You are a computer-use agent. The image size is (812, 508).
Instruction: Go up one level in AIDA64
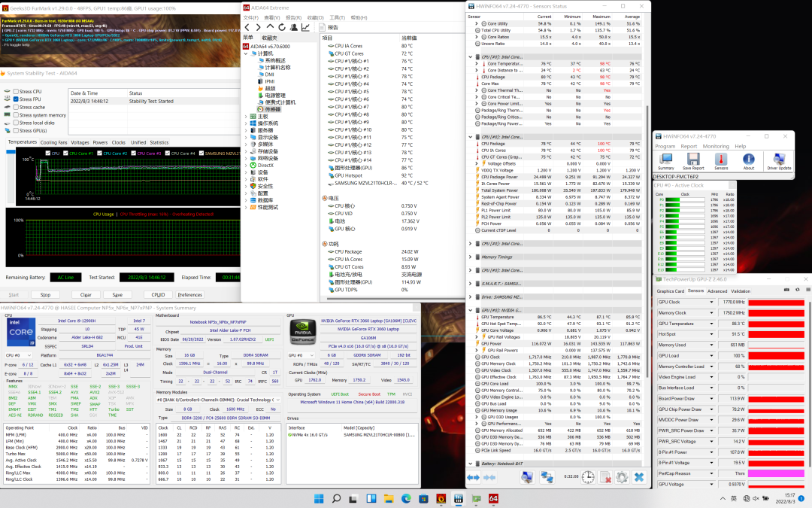click(270, 27)
